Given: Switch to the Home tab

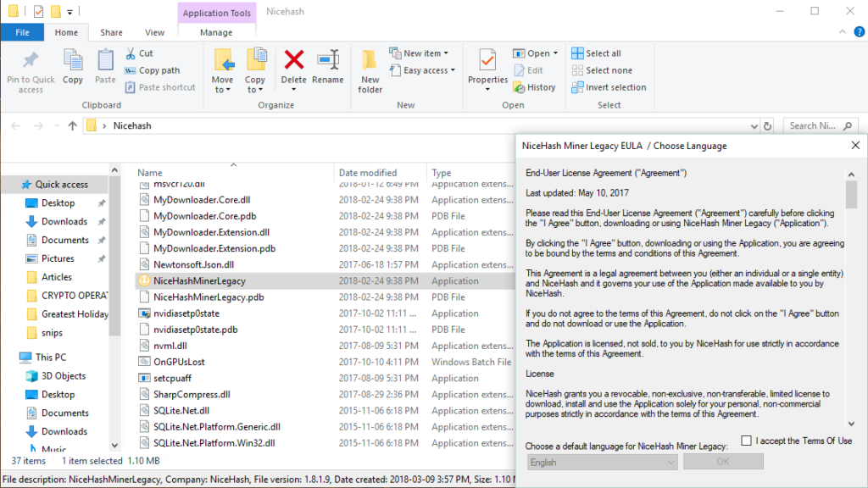Looking at the screenshot, I should (x=66, y=33).
